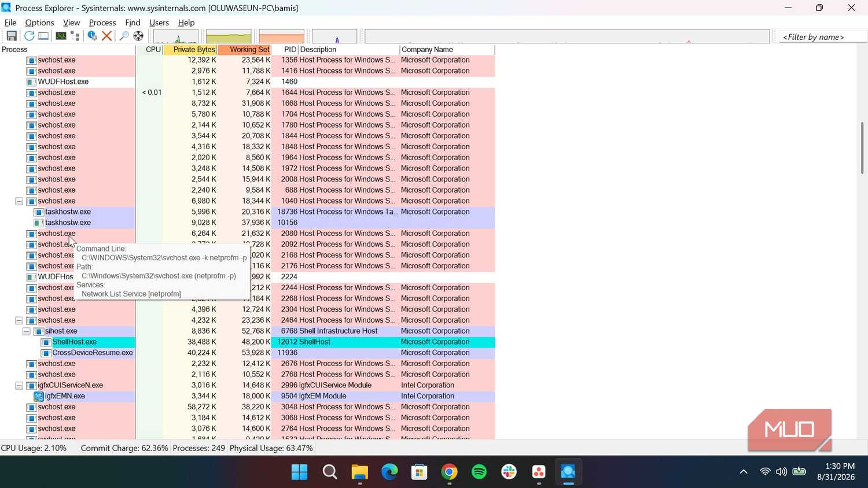Click the CPU Usage status bar entry
Screen dimensions: 868x488
[x=34, y=448]
